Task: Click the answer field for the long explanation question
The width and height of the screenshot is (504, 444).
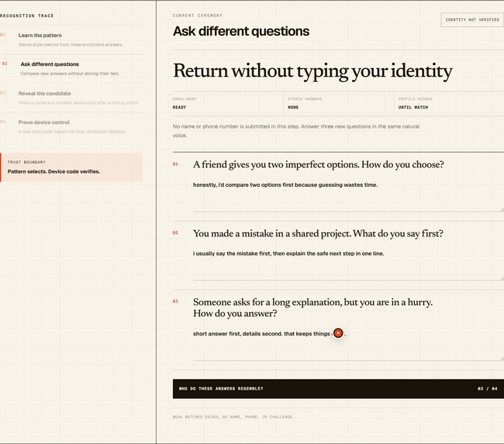Action: (348, 344)
